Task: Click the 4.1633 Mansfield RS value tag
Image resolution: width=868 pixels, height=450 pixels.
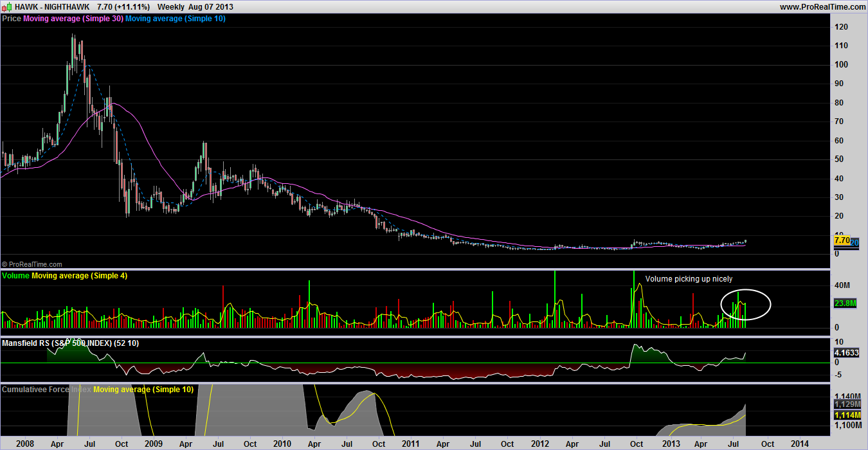Action: pyautogui.click(x=845, y=353)
